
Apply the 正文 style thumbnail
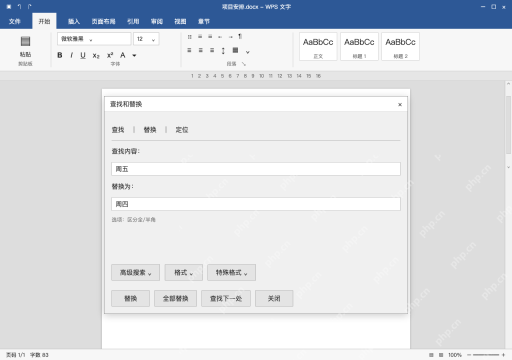click(318, 47)
